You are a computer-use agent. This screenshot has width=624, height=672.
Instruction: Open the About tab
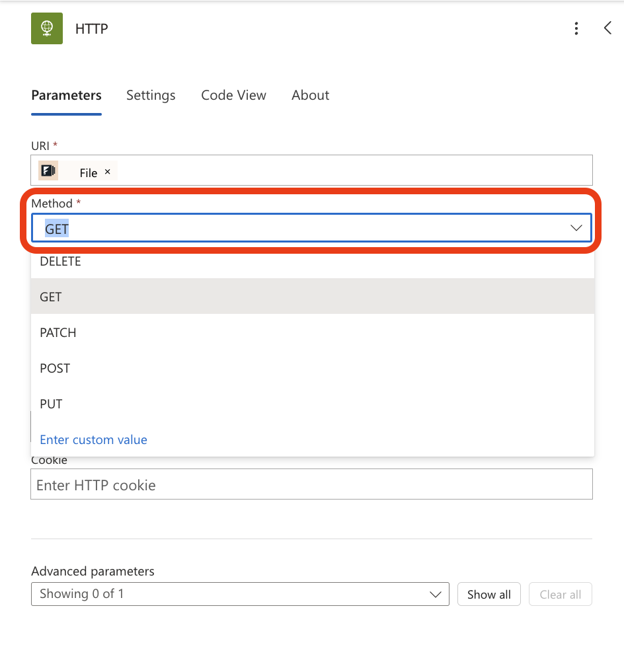pyautogui.click(x=310, y=95)
